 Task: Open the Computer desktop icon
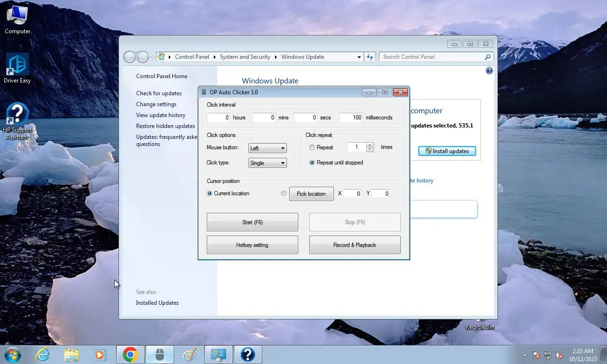tap(18, 20)
